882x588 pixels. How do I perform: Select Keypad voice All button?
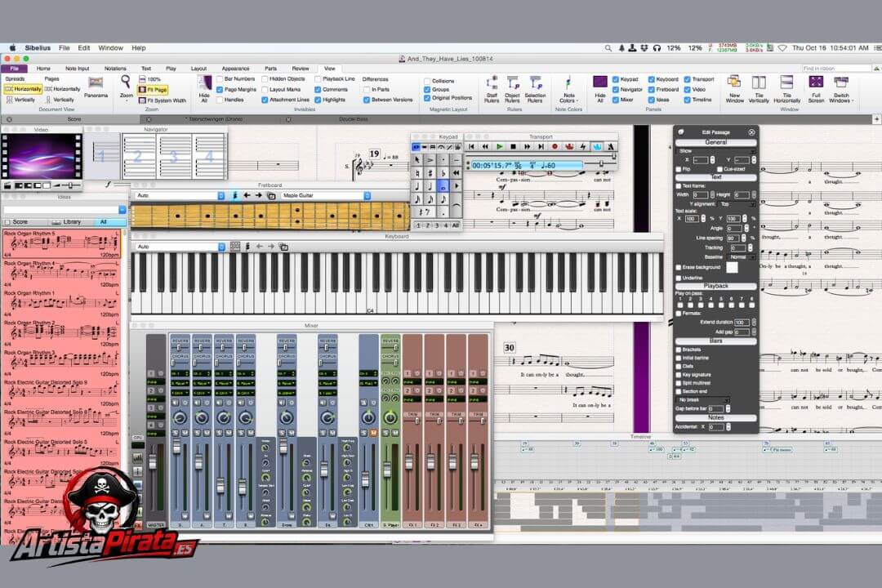(x=455, y=225)
